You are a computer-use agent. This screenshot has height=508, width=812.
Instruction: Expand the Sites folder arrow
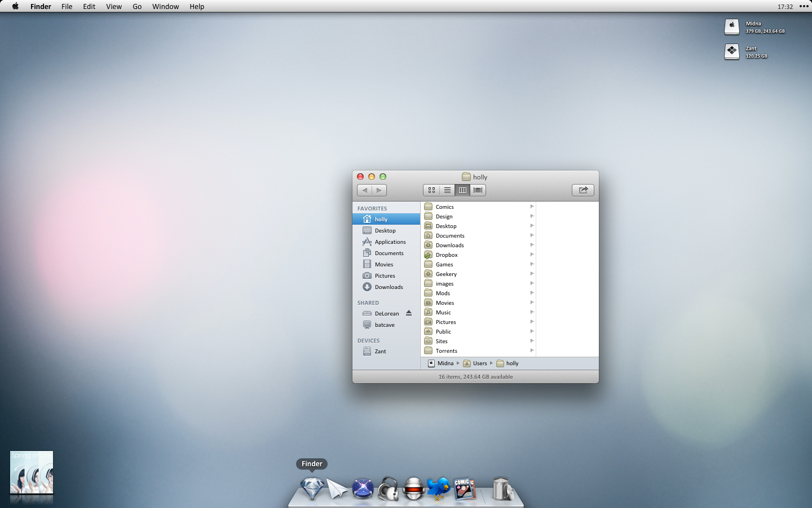532,341
